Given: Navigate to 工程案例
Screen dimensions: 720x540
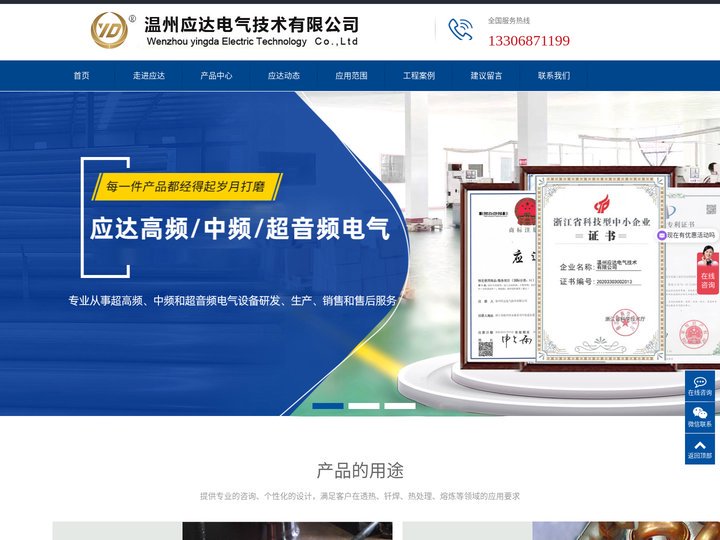Looking at the screenshot, I should point(419,76).
